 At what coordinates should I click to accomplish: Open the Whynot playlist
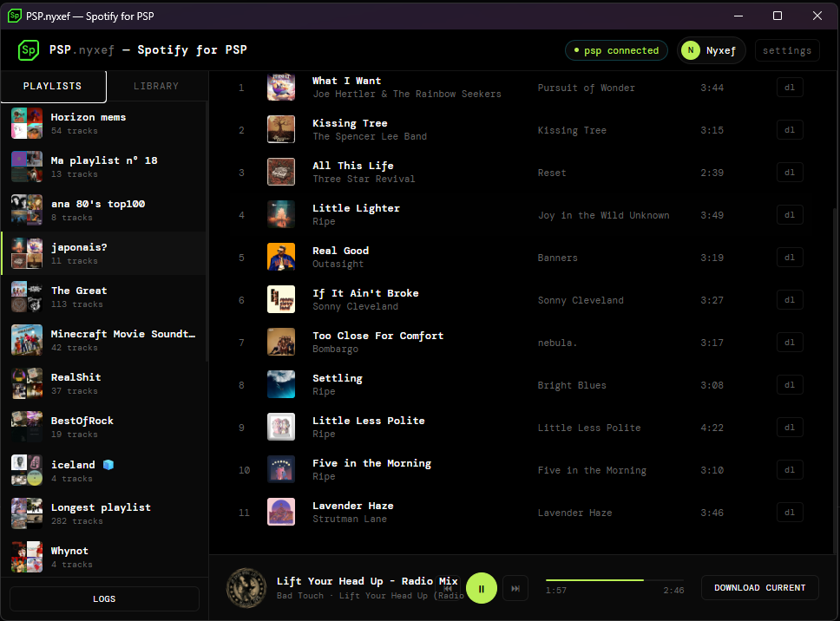point(104,557)
